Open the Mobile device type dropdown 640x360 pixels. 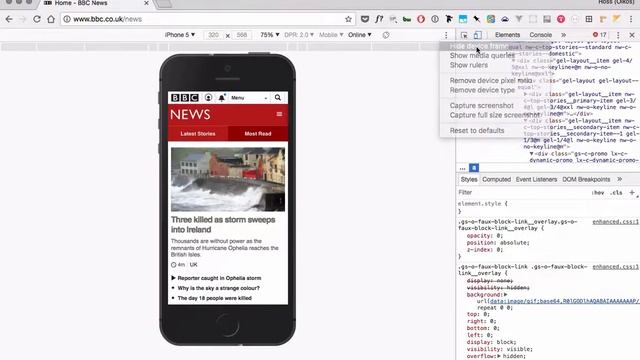[331, 35]
